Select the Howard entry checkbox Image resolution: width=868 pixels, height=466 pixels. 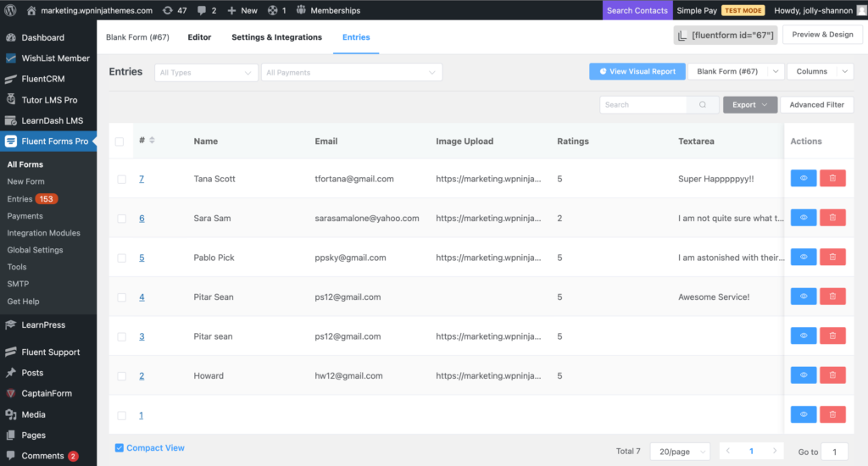coord(122,376)
